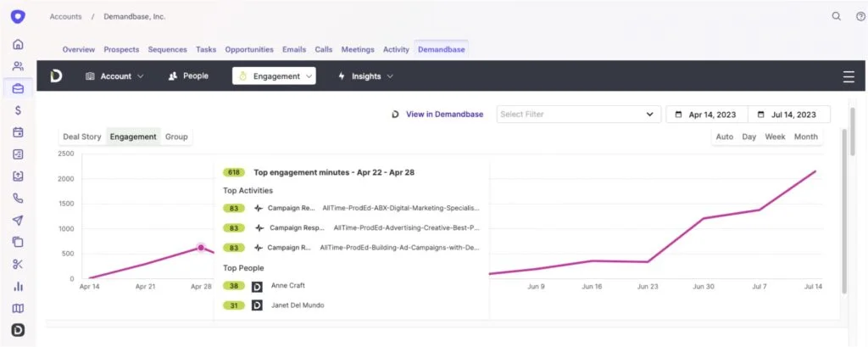Open the Demandbase D icon in sidebar
The image size is (868, 347).
18,330
